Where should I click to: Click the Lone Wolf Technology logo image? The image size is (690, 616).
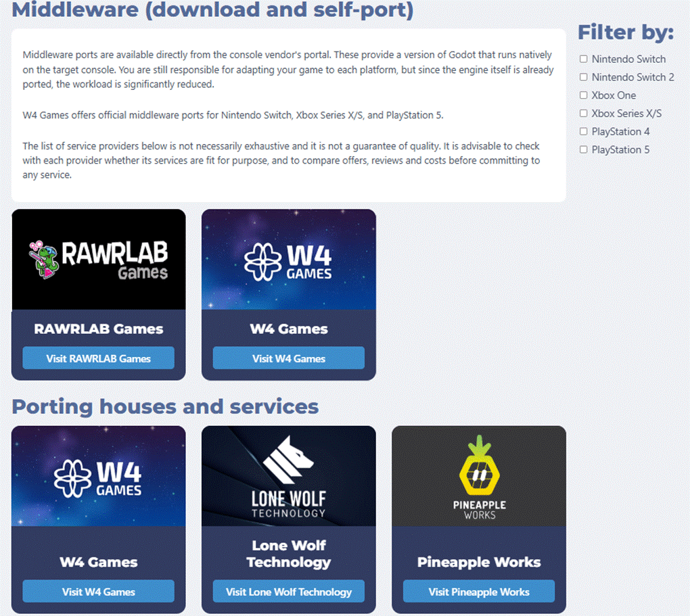point(288,476)
